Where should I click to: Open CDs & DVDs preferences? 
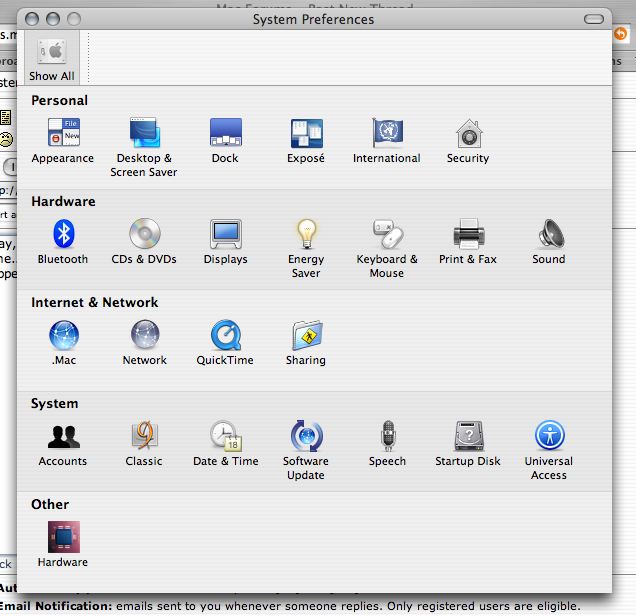[x=144, y=242]
